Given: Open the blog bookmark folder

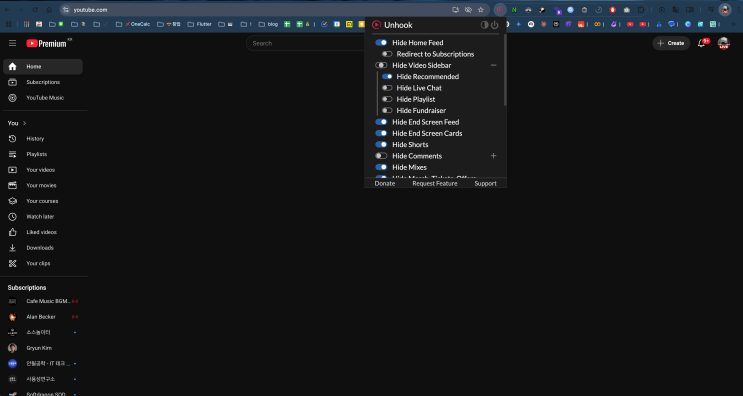Looking at the screenshot, I should 268,24.
